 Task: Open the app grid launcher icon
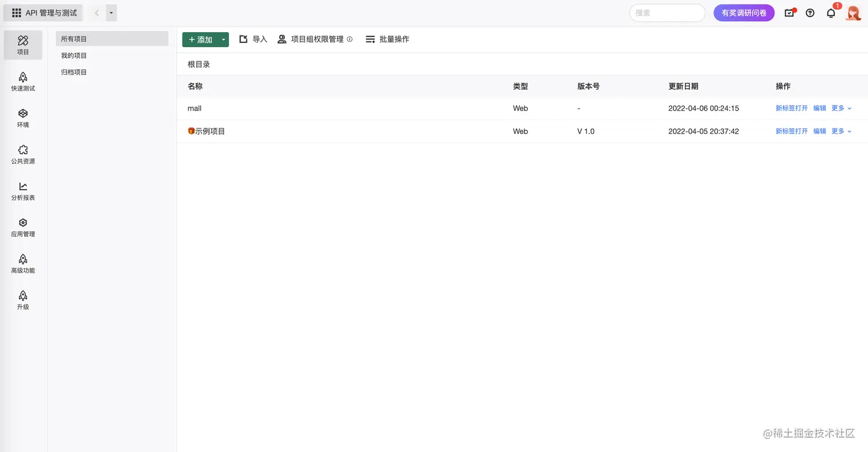(17, 13)
